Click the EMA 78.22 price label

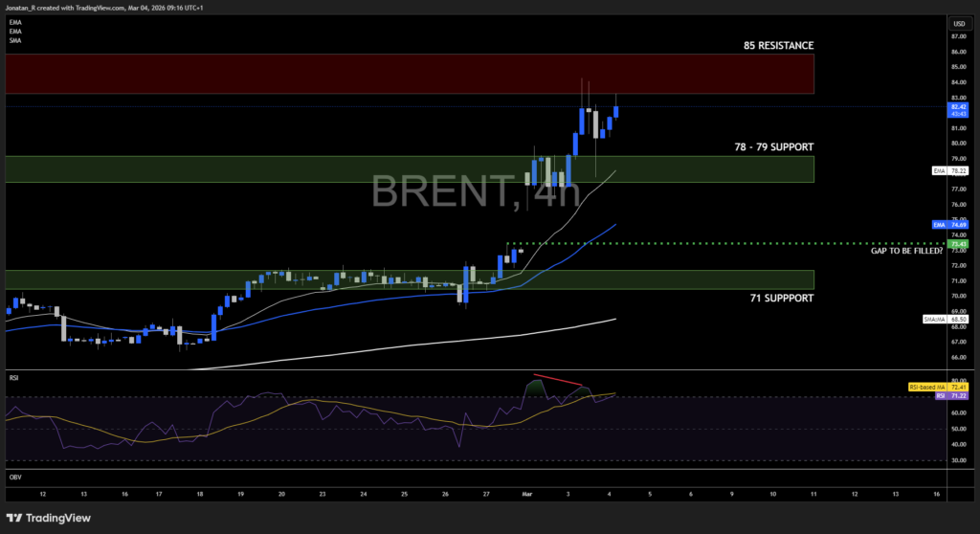tap(950, 170)
